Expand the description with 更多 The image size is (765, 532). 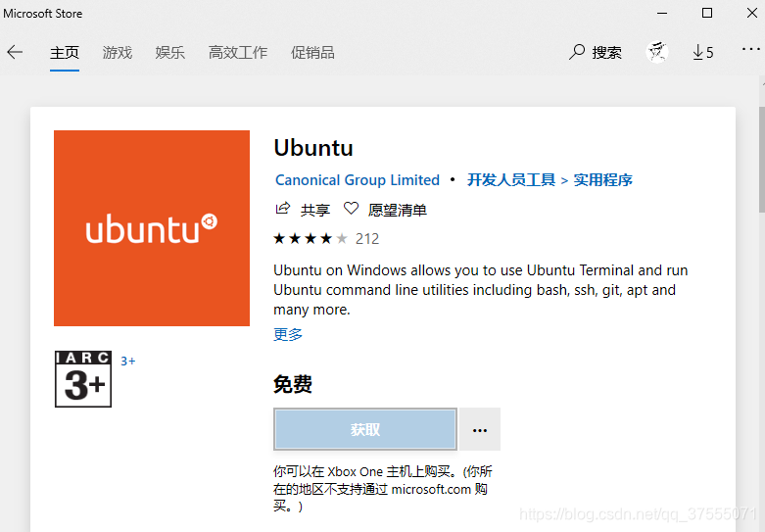[288, 334]
